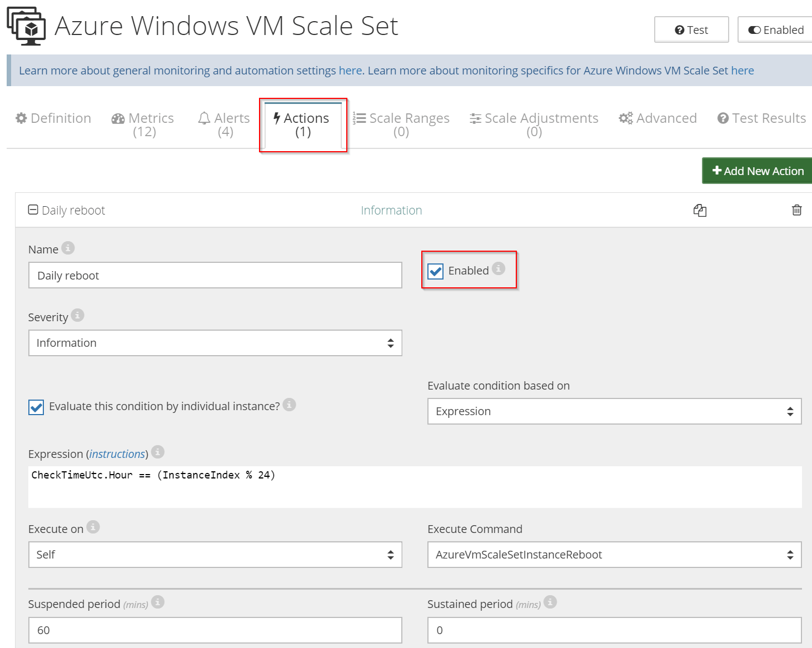Open the Execute on info icon

[x=93, y=526]
